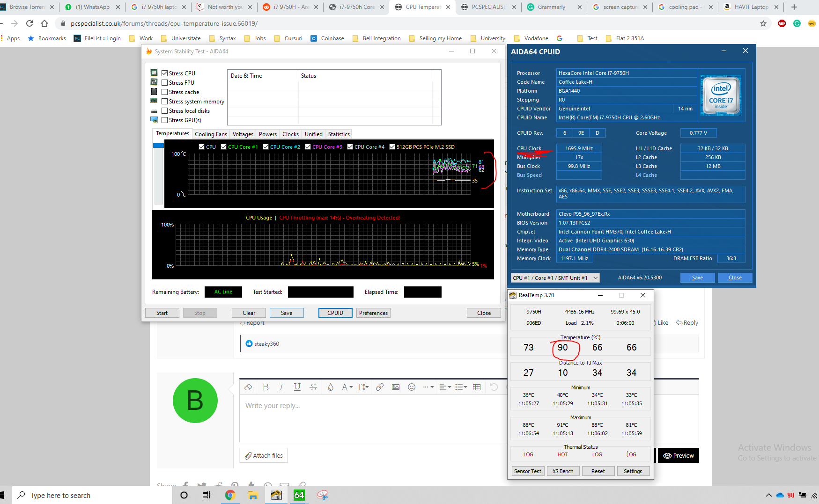Switch to Statistics tab
This screenshot has height=504, width=819.
(x=339, y=134)
